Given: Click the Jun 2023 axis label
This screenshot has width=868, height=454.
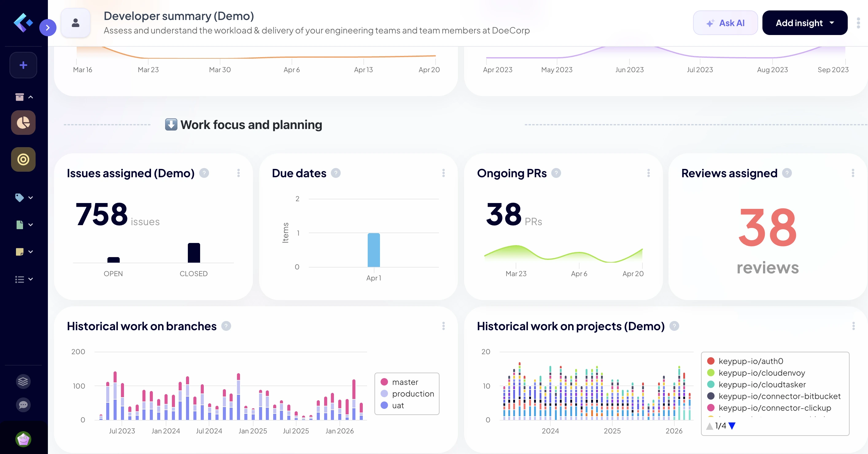Looking at the screenshot, I should tap(630, 70).
